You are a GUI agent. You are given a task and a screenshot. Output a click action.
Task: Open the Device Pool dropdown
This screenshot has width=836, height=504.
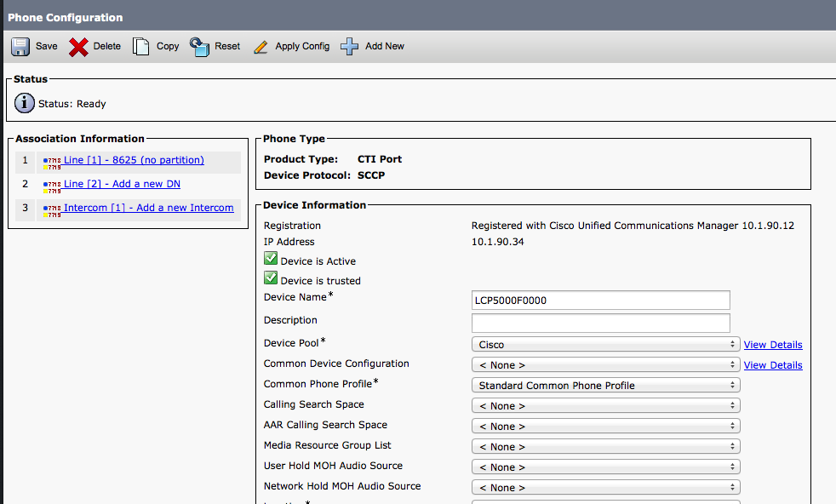pos(605,344)
